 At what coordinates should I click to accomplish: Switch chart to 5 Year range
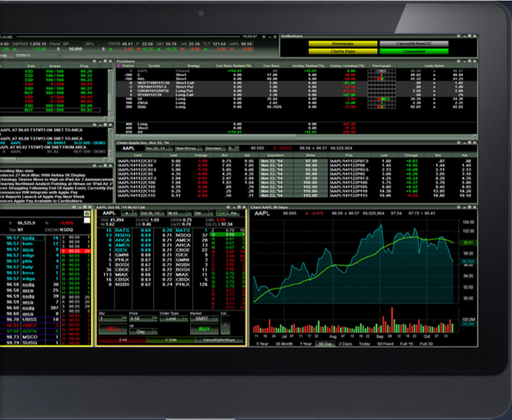point(262,344)
